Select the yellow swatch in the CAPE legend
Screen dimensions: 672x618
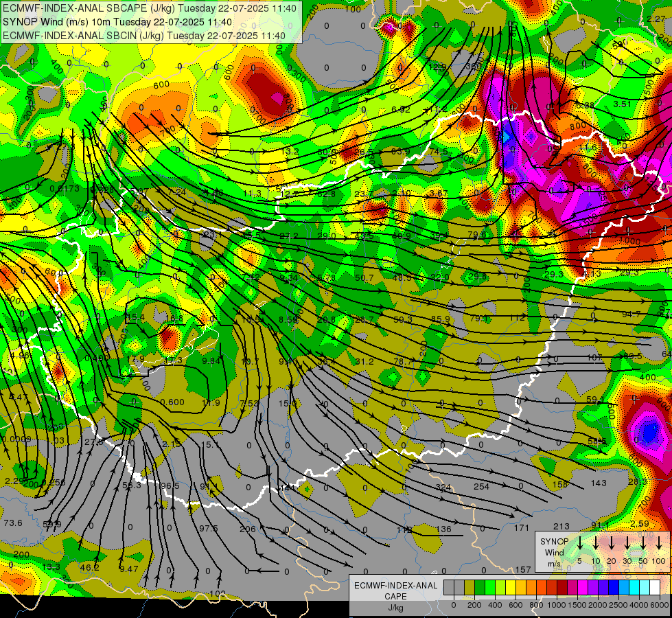(511, 587)
